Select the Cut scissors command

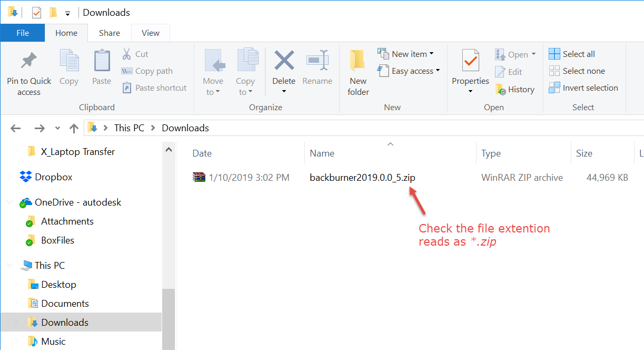[x=135, y=54]
